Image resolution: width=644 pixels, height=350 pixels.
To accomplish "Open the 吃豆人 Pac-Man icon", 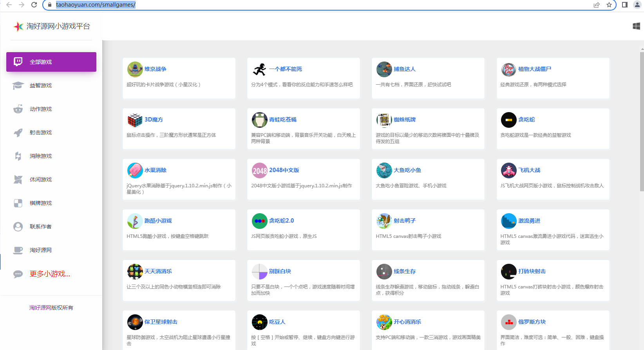I will [x=259, y=322].
